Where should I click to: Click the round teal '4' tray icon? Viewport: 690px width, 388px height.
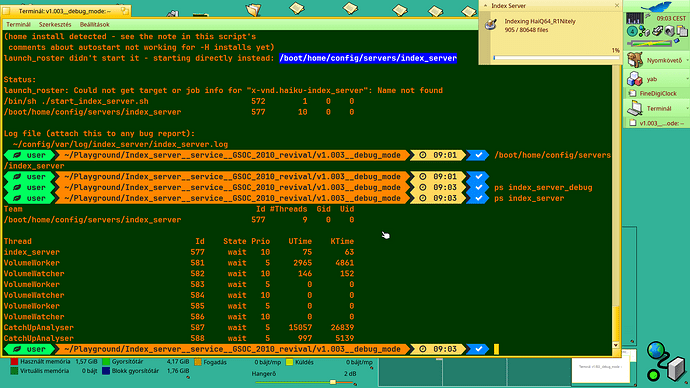[632, 31]
